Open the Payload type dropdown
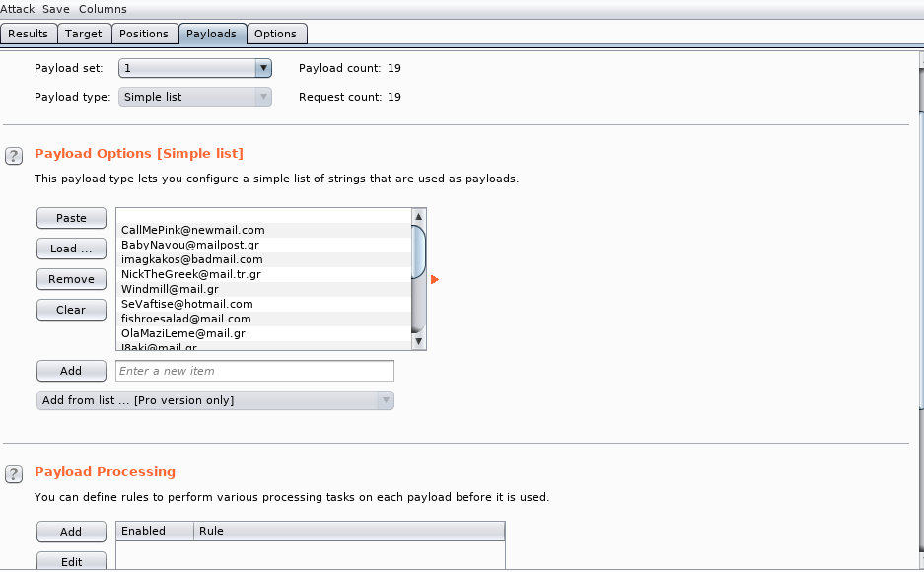Screen dimensions: 924x572 [195, 97]
